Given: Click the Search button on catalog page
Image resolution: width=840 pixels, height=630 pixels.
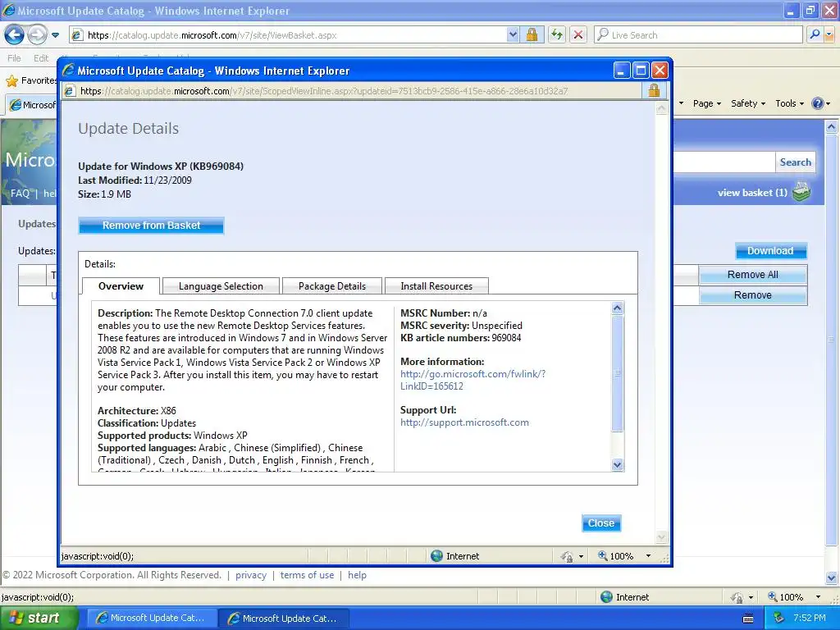Looking at the screenshot, I should pyautogui.click(x=795, y=162).
